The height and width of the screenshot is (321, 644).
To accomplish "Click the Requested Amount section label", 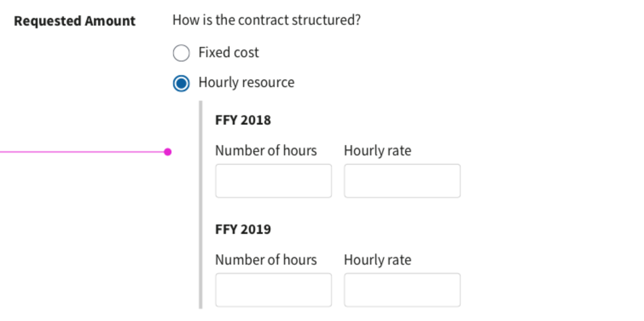I will pos(74,20).
